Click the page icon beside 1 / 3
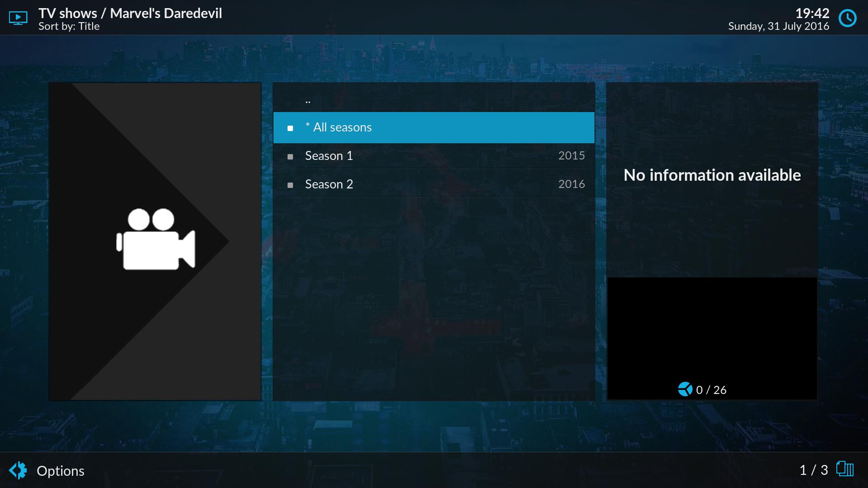 click(x=844, y=469)
